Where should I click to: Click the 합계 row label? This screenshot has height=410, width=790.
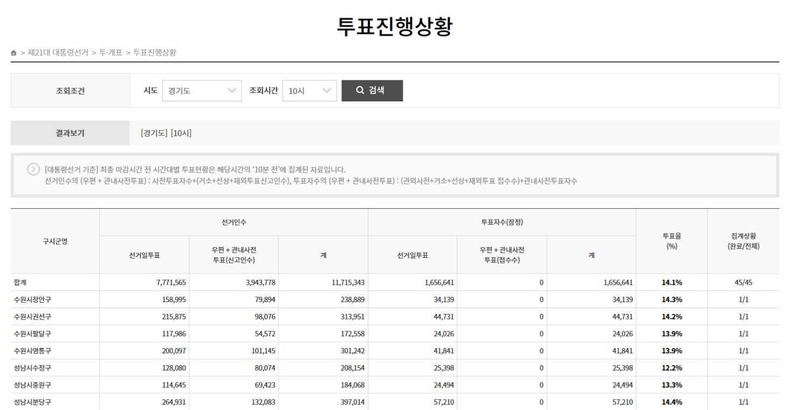(20, 283)
